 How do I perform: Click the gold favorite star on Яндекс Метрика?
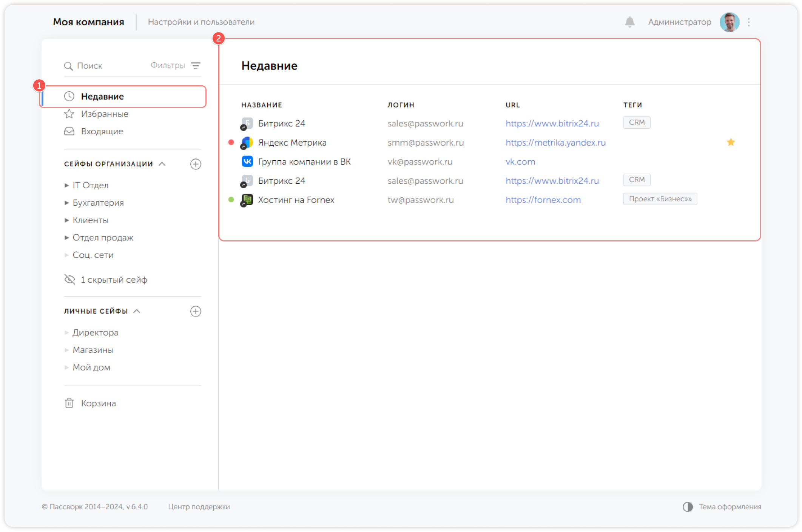pyautogui.click(x=731, y=142)
